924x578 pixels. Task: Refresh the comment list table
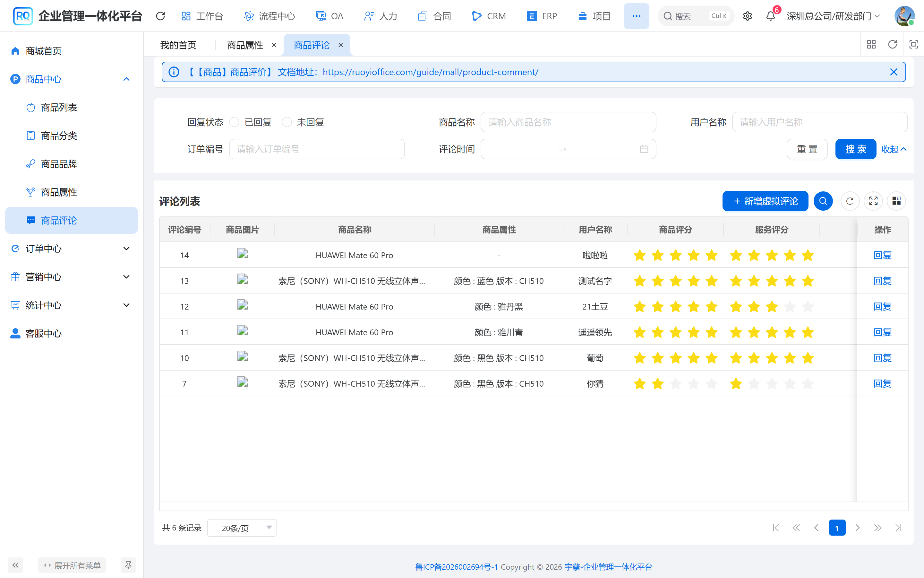(850, 201)
